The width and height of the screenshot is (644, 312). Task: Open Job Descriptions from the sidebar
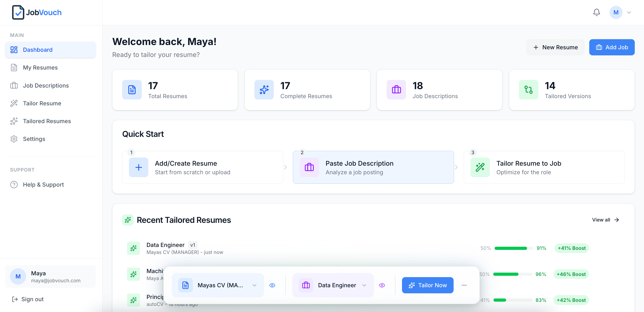[x=46, y=86]
